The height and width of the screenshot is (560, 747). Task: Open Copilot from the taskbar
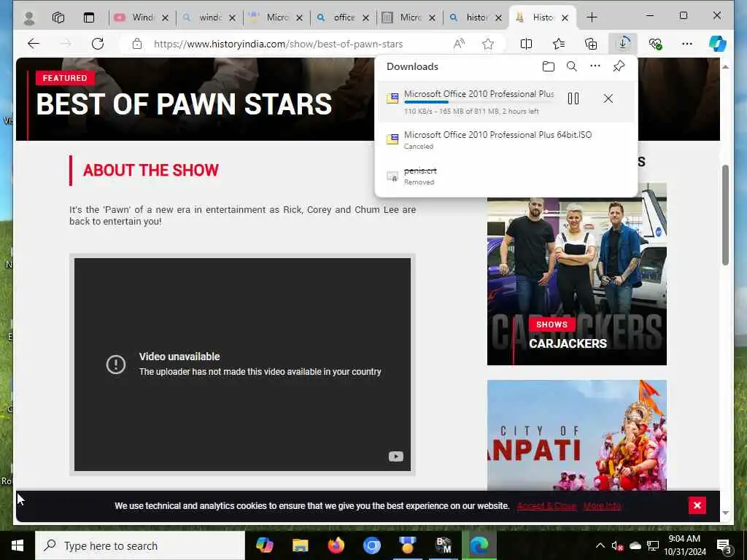click(264, 545)
